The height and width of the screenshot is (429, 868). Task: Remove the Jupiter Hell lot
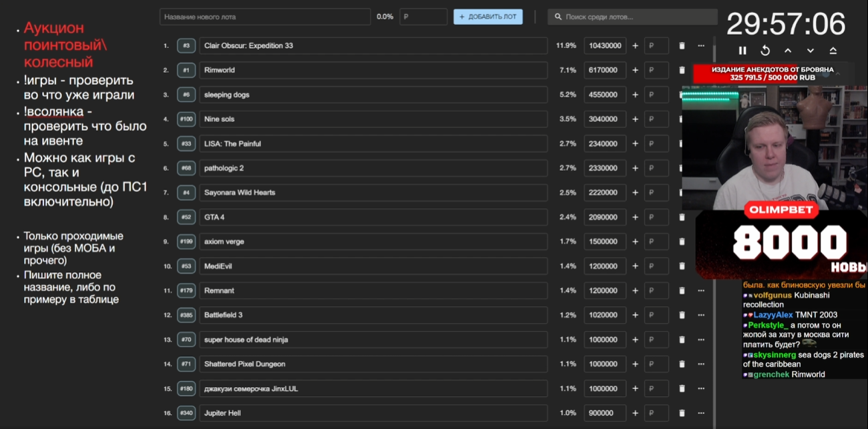pyautogui.click(x=682, y=413)
